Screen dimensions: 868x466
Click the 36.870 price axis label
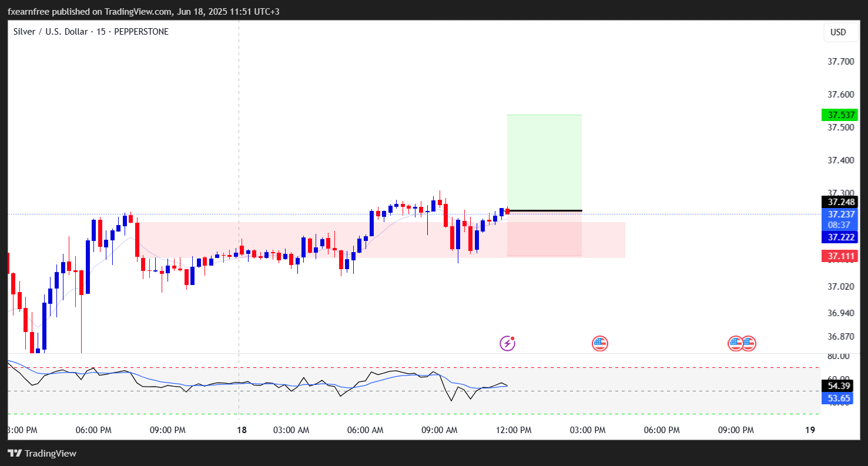pyautogui.click(x=840, y=337)
